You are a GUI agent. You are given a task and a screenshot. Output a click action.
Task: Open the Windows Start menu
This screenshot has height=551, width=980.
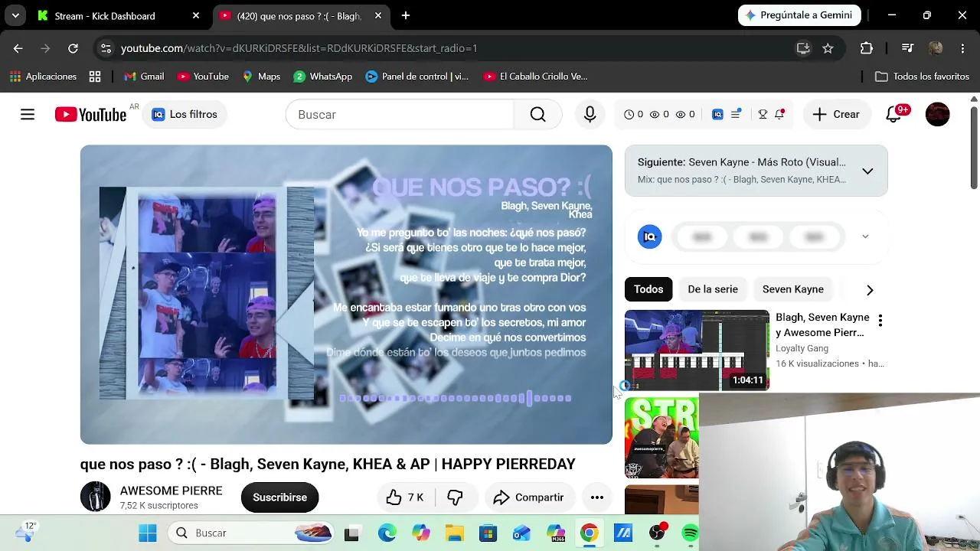tap(148, 533)
